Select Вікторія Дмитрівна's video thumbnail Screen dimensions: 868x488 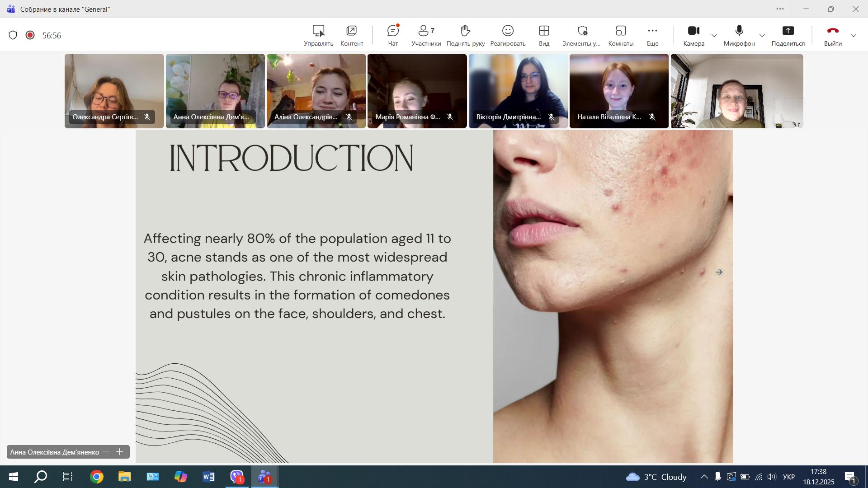click(518, 91)
